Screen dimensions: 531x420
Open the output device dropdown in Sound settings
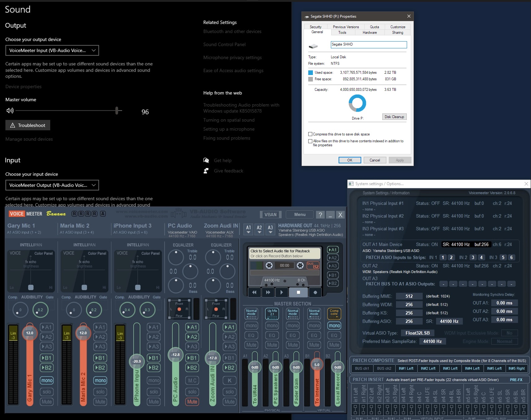click(x=52, y=50)
